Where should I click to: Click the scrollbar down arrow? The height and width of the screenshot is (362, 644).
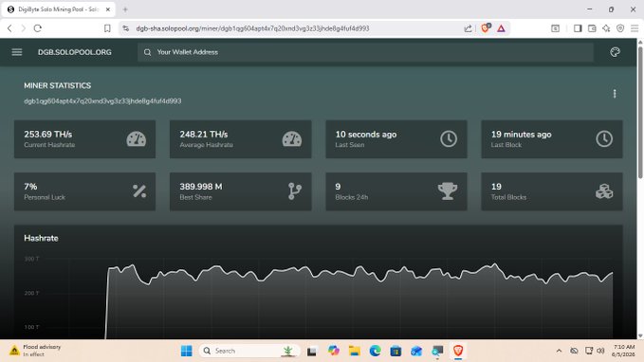(x=640, y=335)
